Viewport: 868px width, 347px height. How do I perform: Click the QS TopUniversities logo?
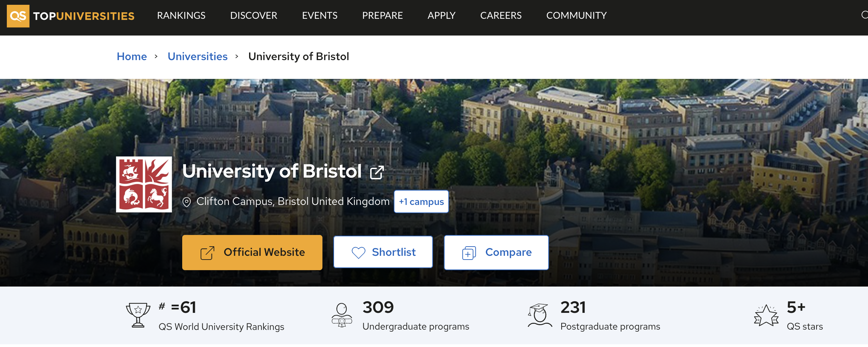pos(71,16)
